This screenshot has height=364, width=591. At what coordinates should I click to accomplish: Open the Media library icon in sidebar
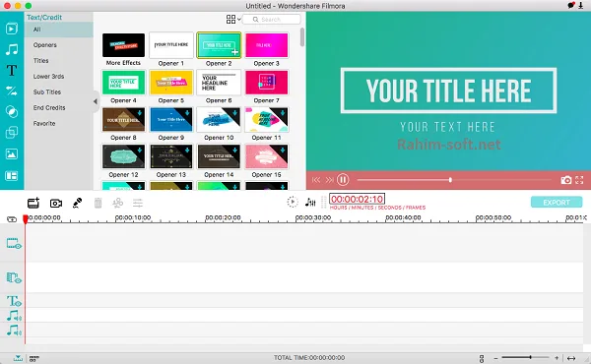click(x=12, y=29)
